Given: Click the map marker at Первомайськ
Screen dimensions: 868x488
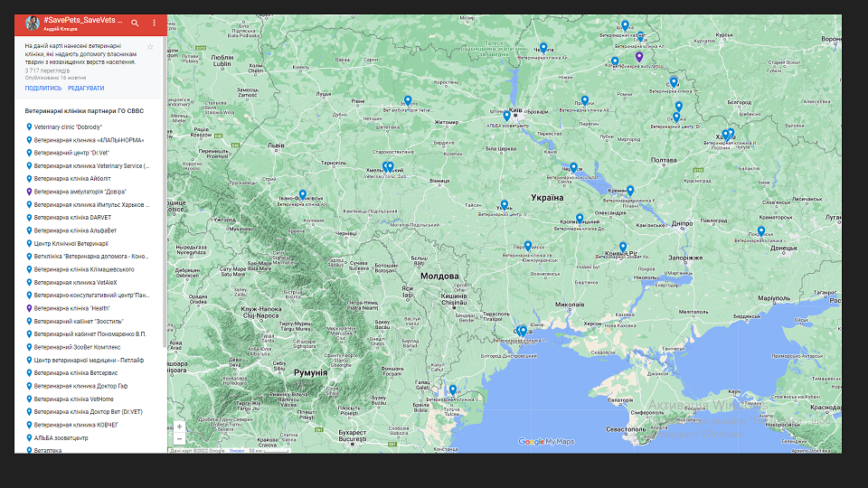Looking at the screenshot, I should pyautogui.click(x=527, y=246).
